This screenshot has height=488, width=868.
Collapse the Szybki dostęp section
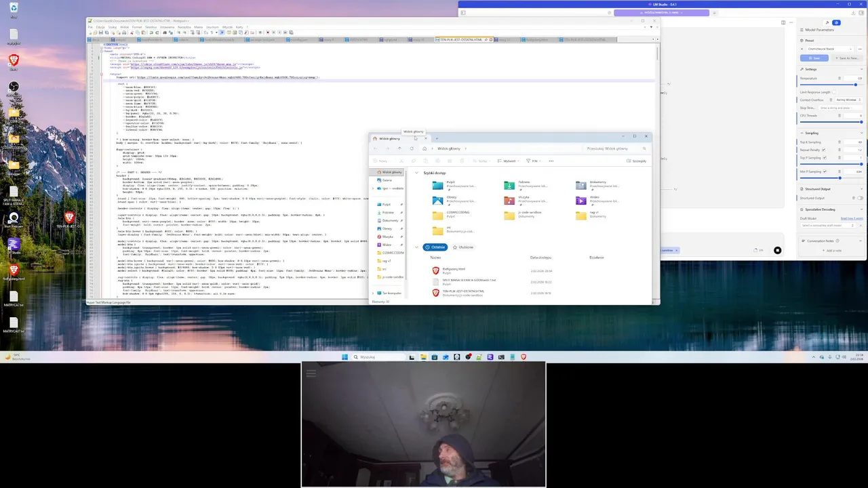pyautogui.click(x=417, y=173)
